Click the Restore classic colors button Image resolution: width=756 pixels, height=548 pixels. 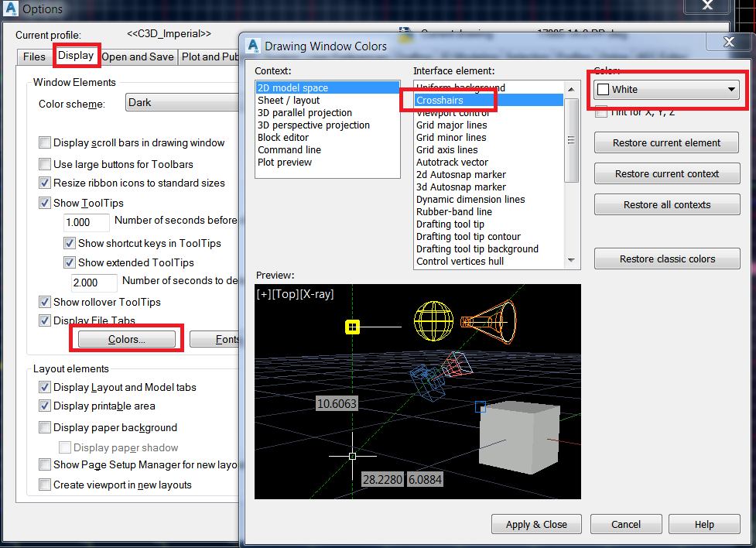tap(666, 259)
